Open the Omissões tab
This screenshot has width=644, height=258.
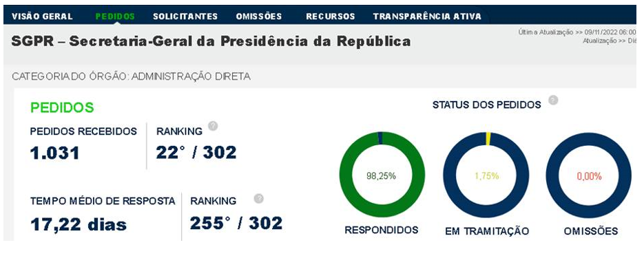pos(259,17)
